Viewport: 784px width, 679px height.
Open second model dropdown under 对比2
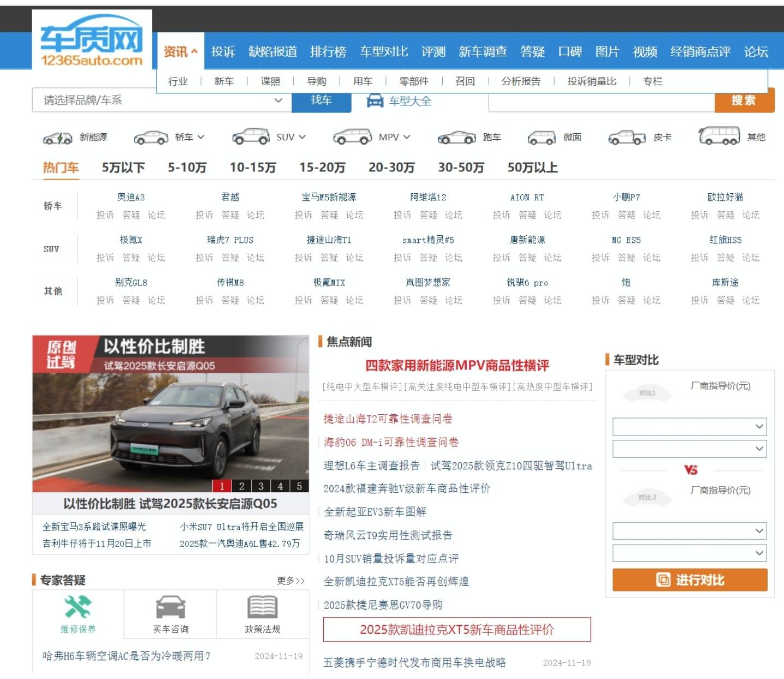690,553
